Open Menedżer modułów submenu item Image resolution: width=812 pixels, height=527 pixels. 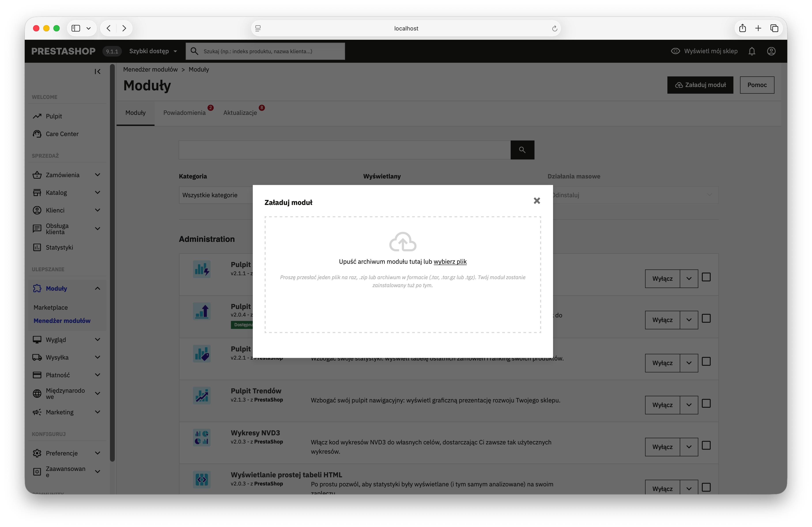click(62, 321)
